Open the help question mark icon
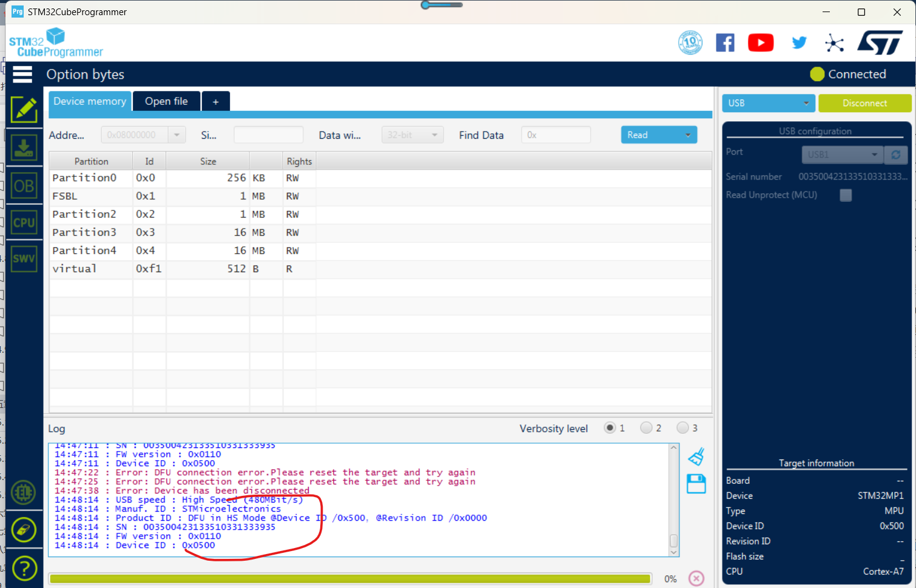This screenshot has width=916, height=588. tap(24, 569)
